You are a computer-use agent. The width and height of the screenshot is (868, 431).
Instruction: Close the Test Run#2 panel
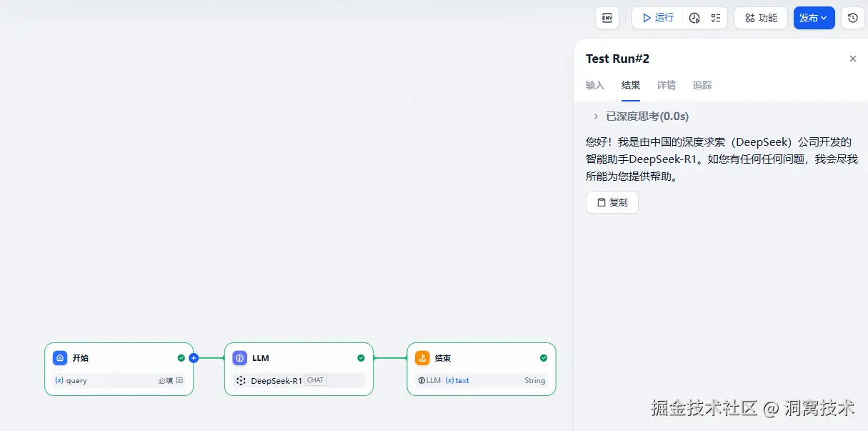pos(852,59)
